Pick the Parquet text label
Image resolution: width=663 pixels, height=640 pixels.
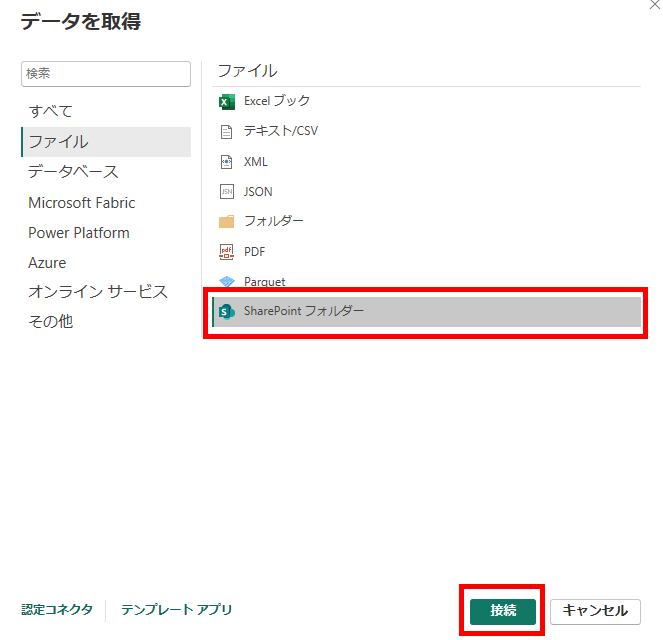click(264, 282)
